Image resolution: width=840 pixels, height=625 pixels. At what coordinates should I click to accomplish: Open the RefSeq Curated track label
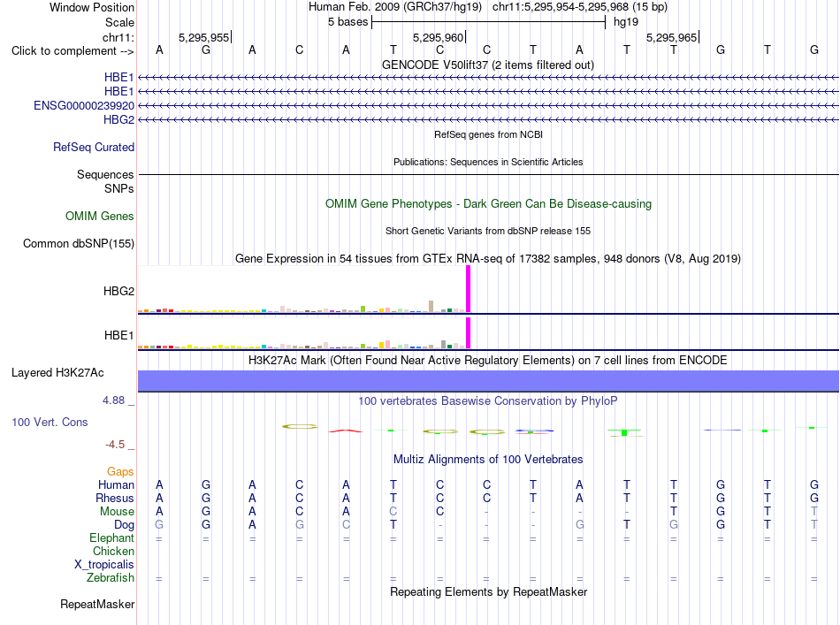94,147
